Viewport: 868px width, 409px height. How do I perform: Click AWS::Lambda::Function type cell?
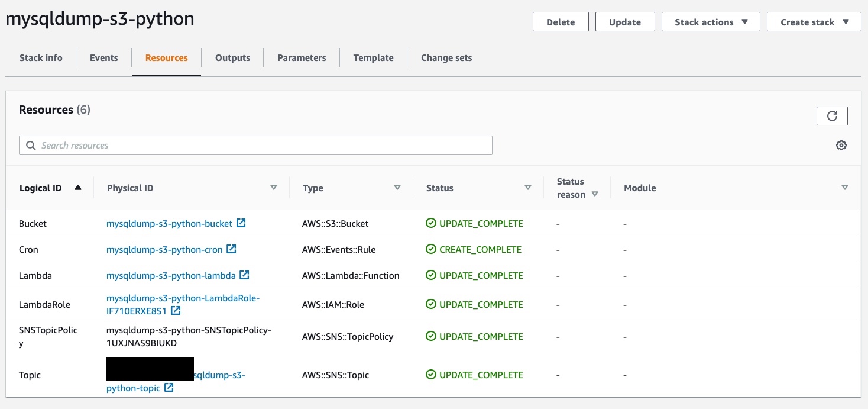click(x=351, y=276)
